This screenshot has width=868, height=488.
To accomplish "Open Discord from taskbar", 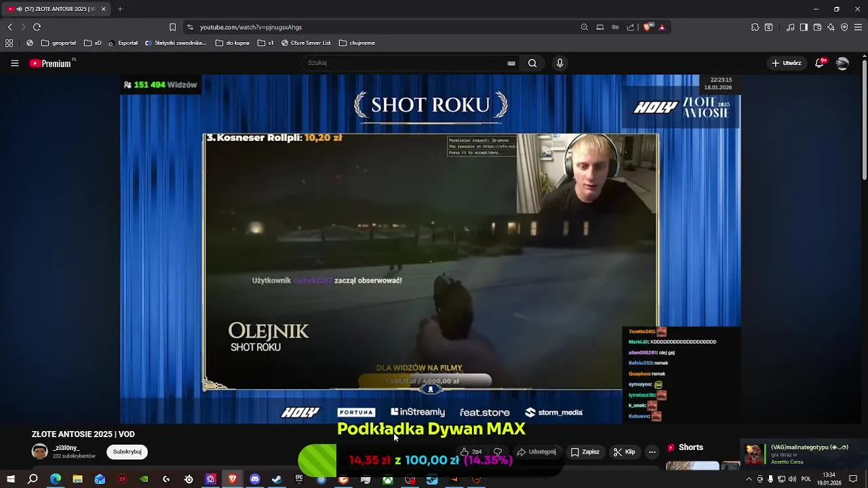I will click(255, 479).
